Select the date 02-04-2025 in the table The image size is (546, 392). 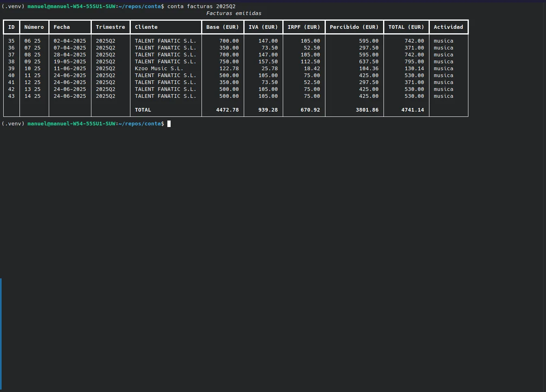(x=70, y=41)
